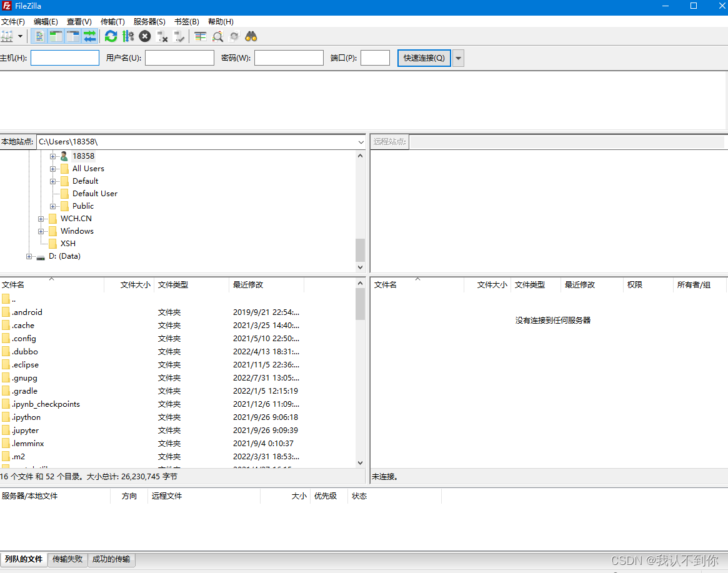
Task: Open the 文件(F) menu
Action: pyautogui.click(x=13, y=22)
